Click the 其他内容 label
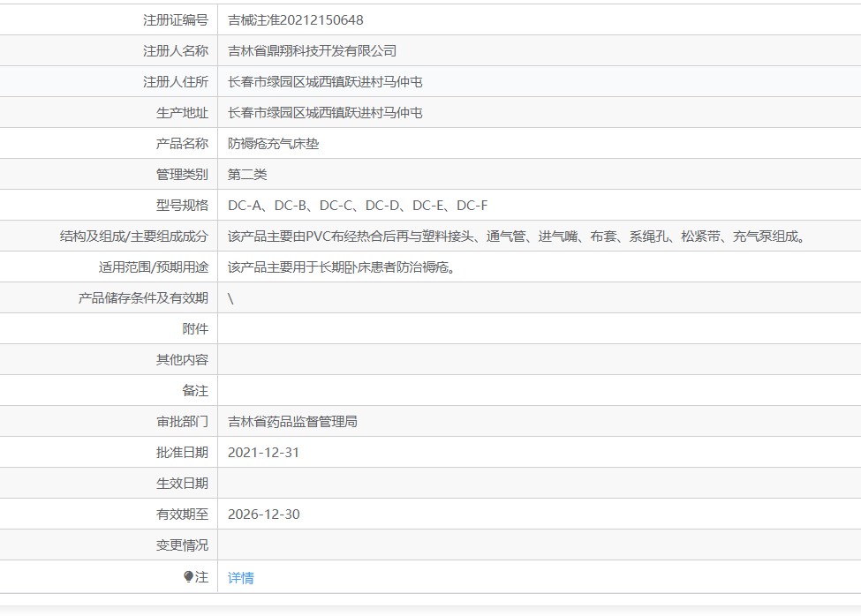Viewport: 861px width, 616px height. point(182,360)
